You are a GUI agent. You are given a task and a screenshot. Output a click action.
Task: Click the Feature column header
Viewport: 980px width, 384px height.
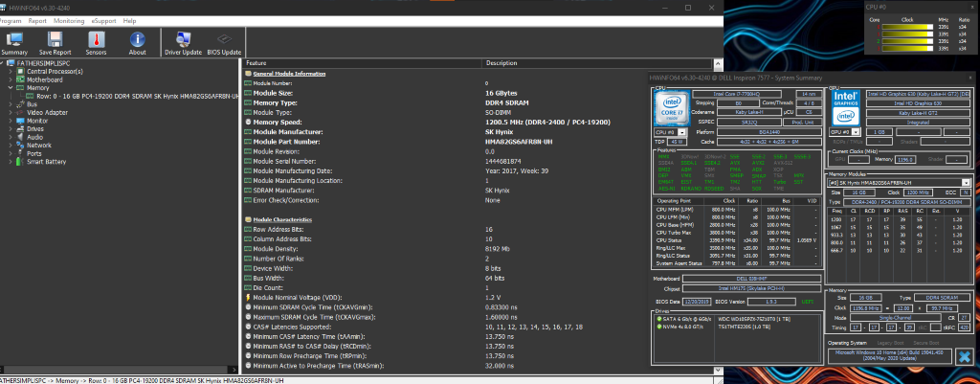363,63
